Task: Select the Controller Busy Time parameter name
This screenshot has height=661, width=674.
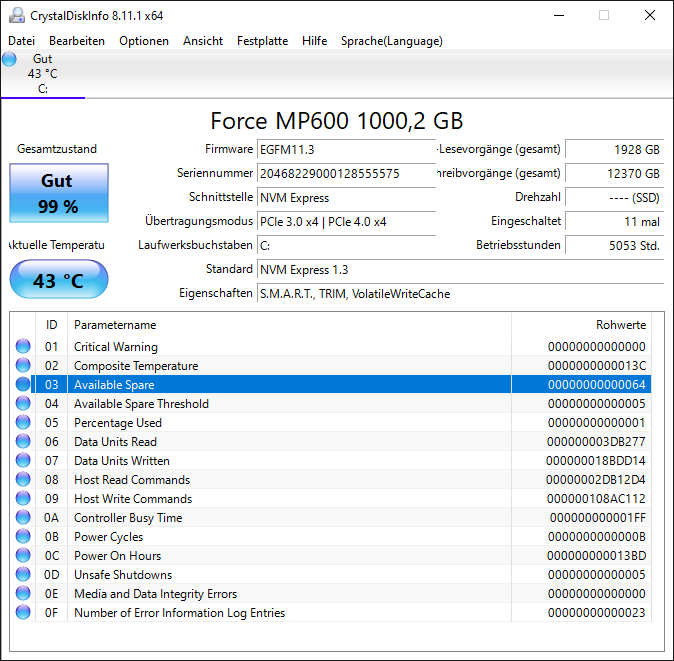Action: 128,517
